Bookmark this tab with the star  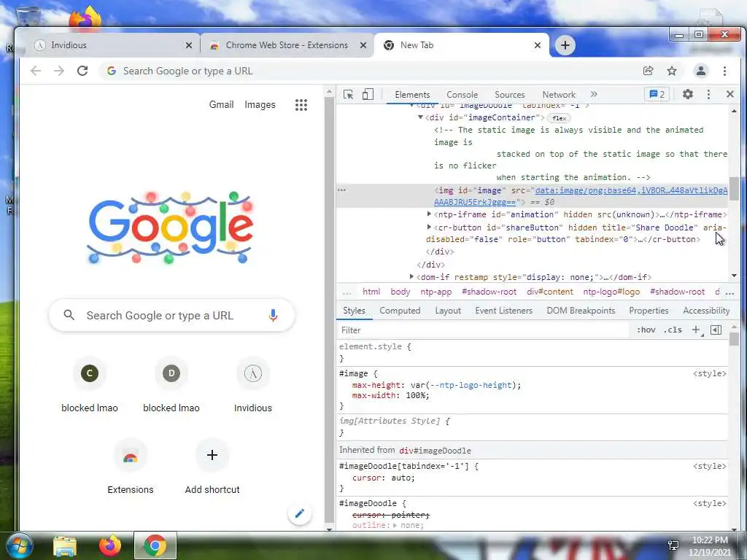pyautogui.click(x=672, y=71)
